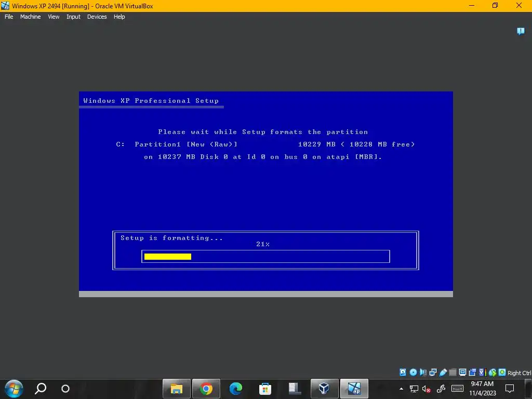
Task: Click the CPU virtualization status icon
Action: [482, 372]
